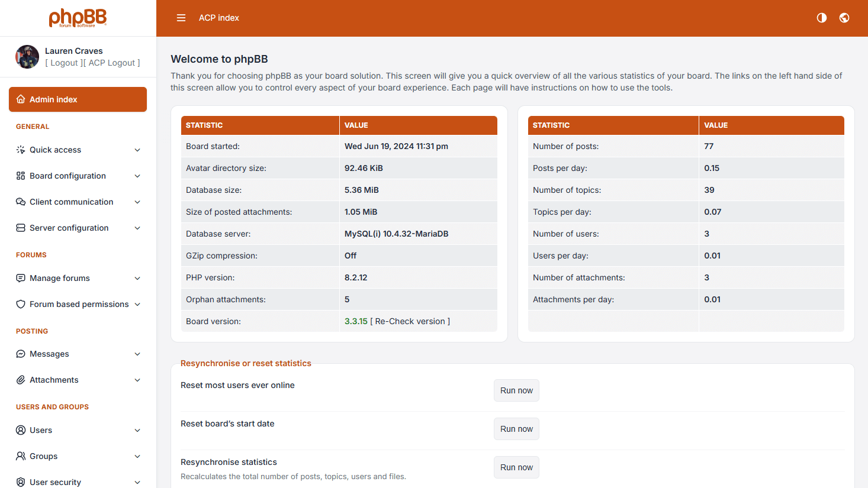Image resolution: width=868 pixels, height=488 pixels.
Task: Run now for Reset board's start date
Action: point(516,429)
